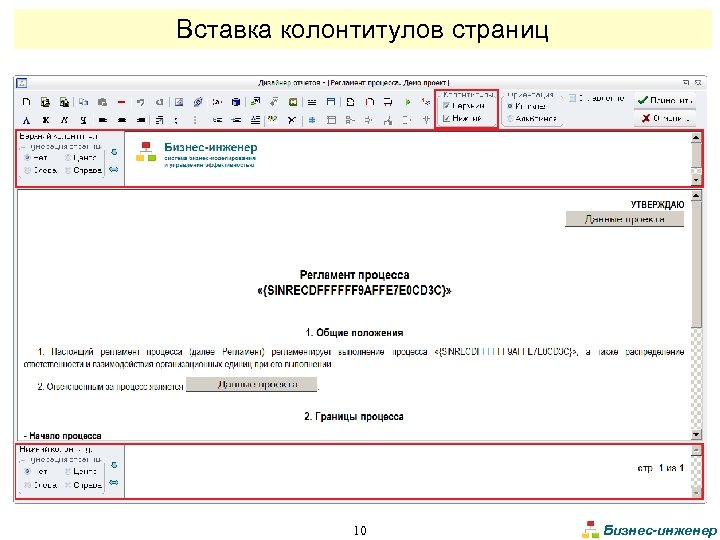Click the - Начало процесса line

62,435
